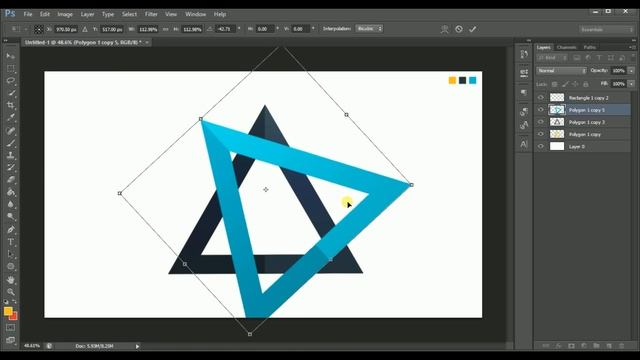Select the Hand tool
This screenshot has width=640, height=360.
click(x=11, y=280)
